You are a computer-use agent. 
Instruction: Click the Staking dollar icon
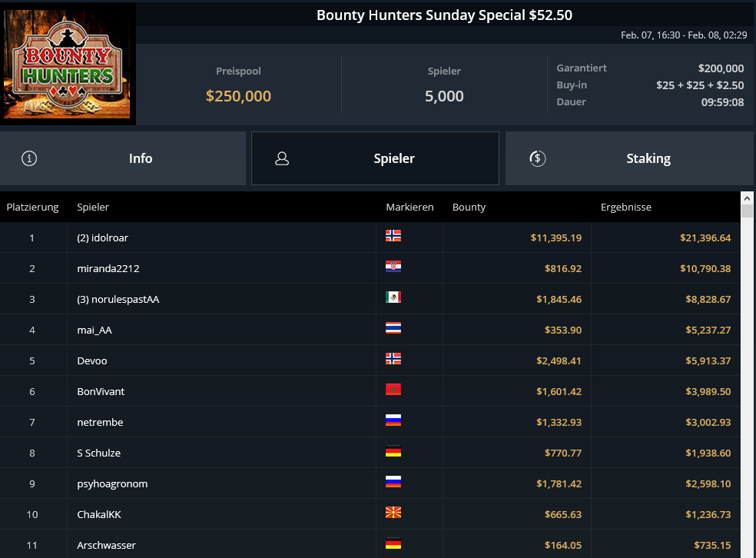[538, 158]
